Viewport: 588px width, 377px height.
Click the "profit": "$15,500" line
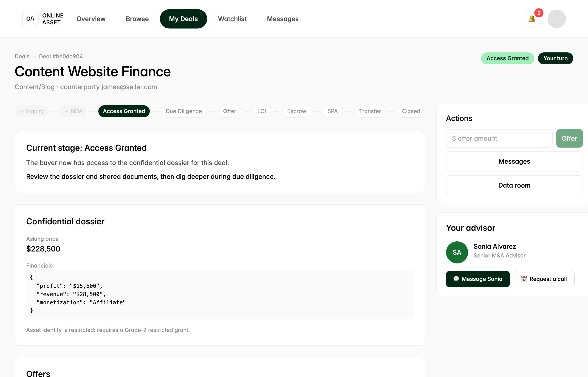(69, 286)
